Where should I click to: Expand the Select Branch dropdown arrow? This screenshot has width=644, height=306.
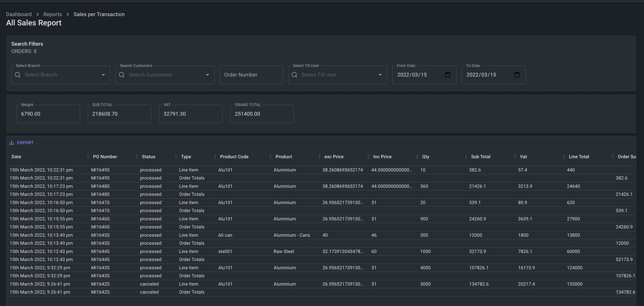click(x=103, y=75)
